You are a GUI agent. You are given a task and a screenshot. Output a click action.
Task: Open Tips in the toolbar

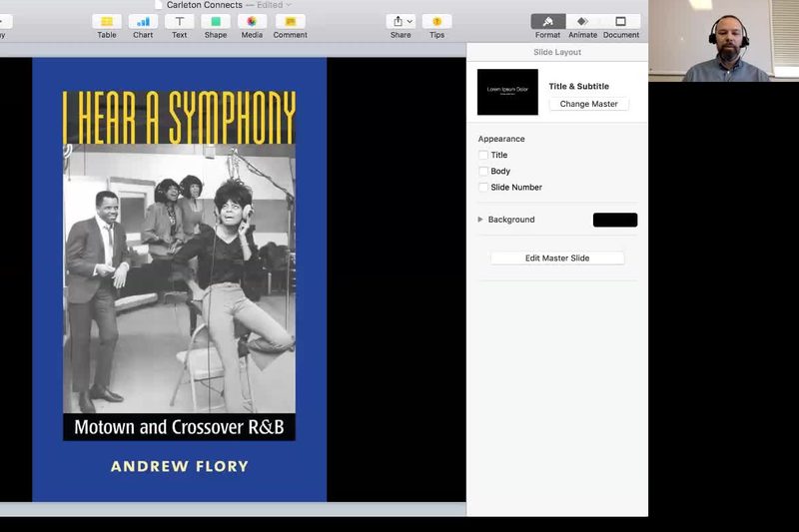[436, 21]
